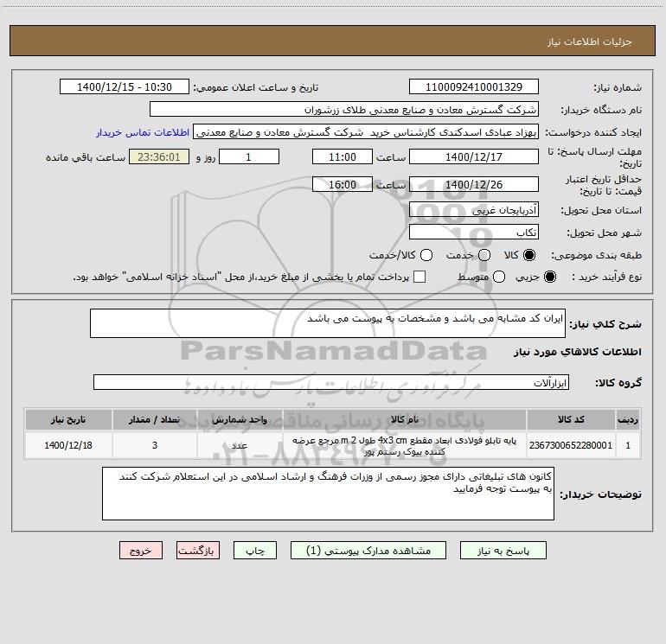Click the remaining days field showing 1
The width and height of the screenshot is (666, 644).
pyautogui.click(x=249, y=156)
